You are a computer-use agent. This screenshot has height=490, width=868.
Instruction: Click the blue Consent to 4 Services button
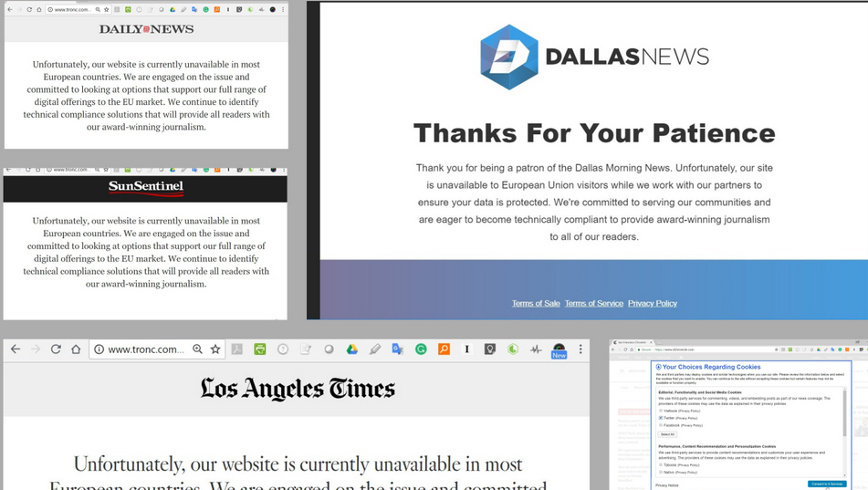826,484
